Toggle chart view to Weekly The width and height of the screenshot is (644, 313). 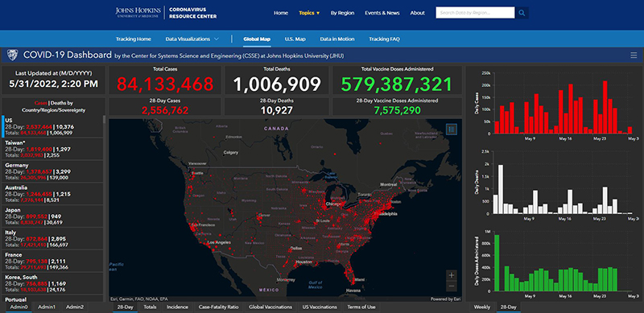481,307
